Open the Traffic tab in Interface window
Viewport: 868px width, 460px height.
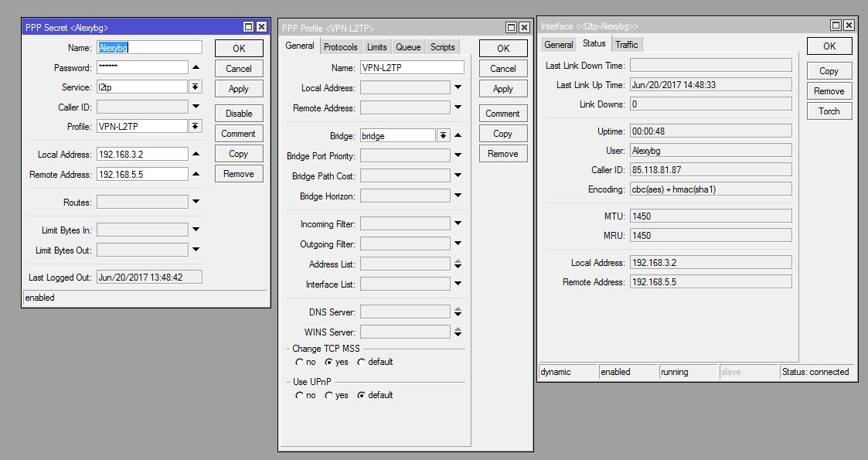click(x=627, y=45)
